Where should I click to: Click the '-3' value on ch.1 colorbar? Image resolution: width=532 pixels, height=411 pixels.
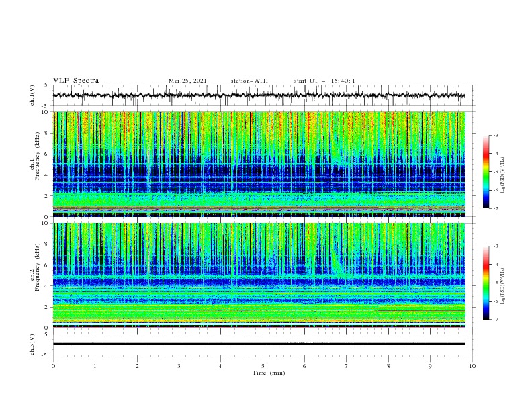(495, 135)
